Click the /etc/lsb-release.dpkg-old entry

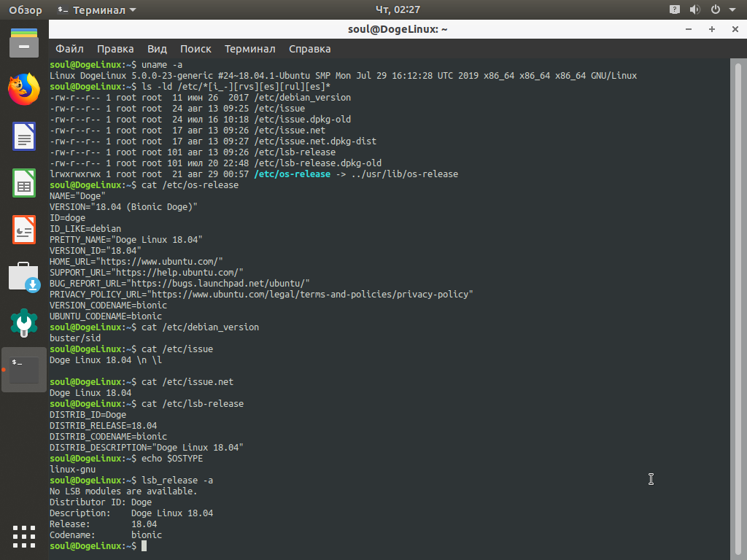[x=318, y=163]
